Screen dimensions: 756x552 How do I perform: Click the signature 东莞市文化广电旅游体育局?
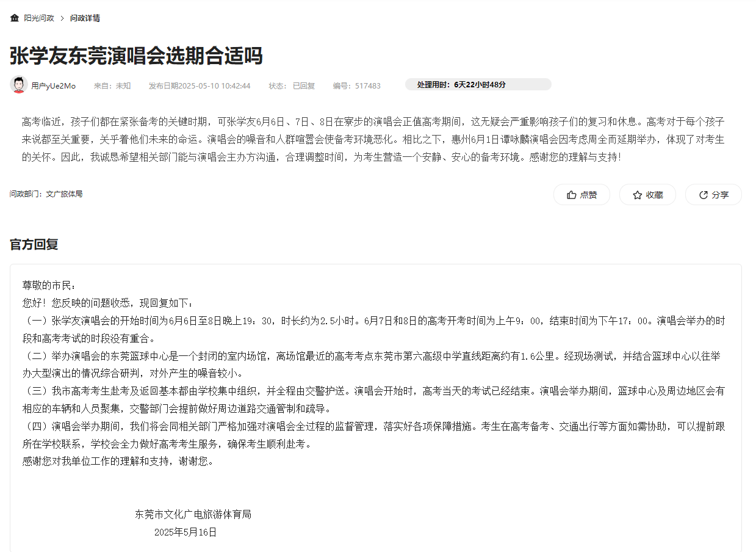193,515
